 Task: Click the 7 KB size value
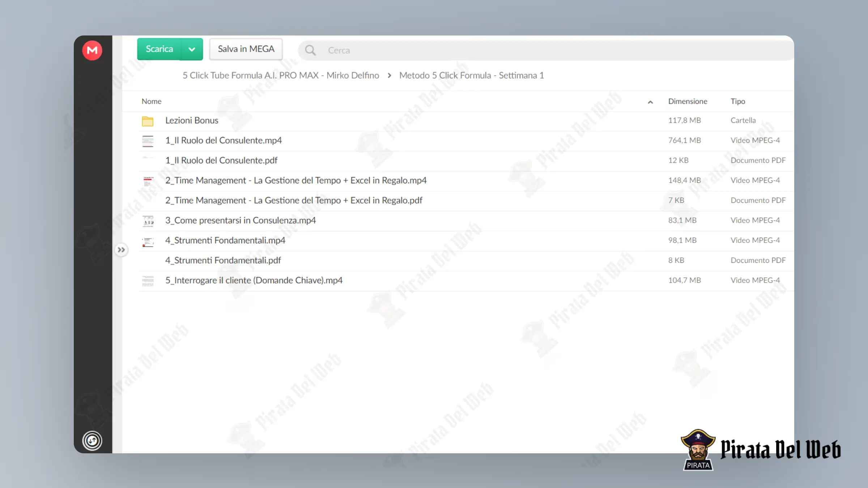(676, 200)
